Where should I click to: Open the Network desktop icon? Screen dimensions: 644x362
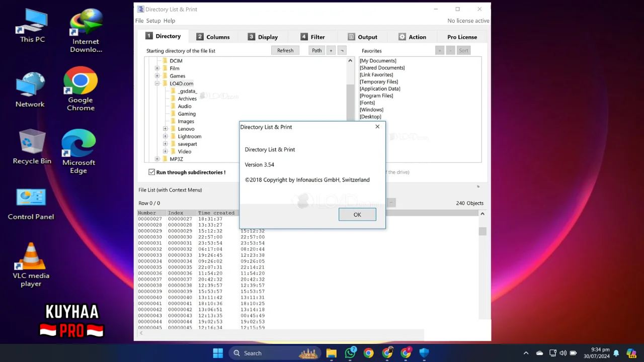[30, 90]
